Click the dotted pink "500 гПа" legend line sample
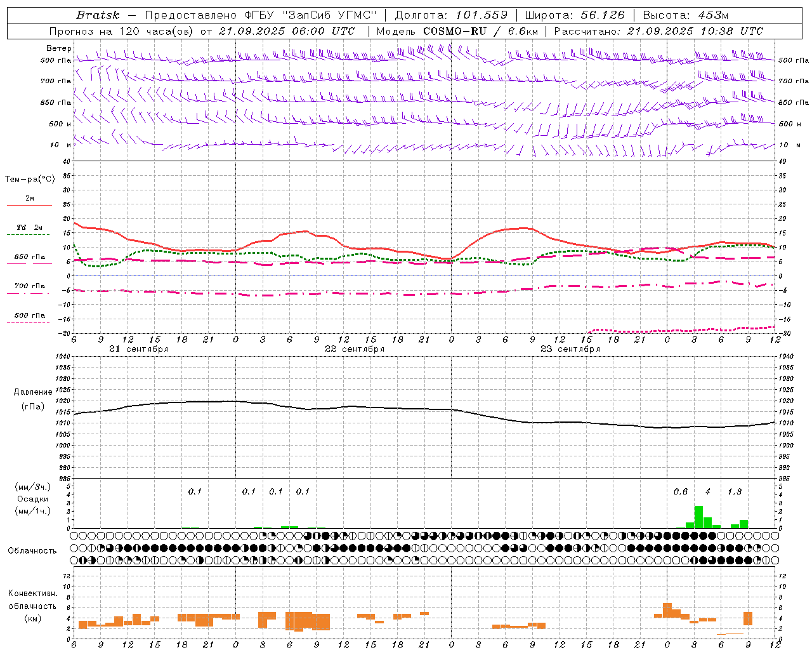812x650 pixels. [x=29, y=323]
